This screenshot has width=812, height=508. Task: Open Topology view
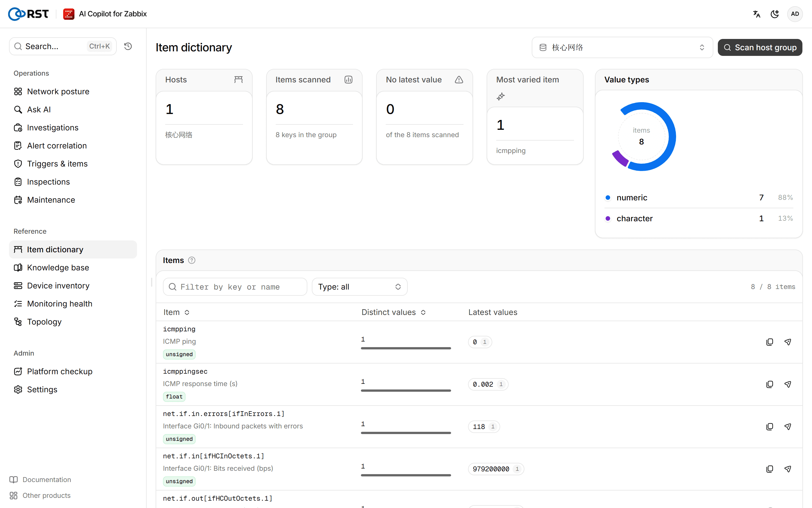[73, 322]
